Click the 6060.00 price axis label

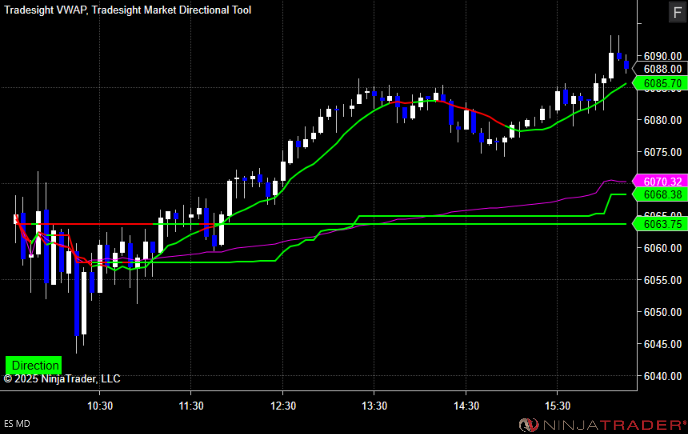tap(663, 248)
